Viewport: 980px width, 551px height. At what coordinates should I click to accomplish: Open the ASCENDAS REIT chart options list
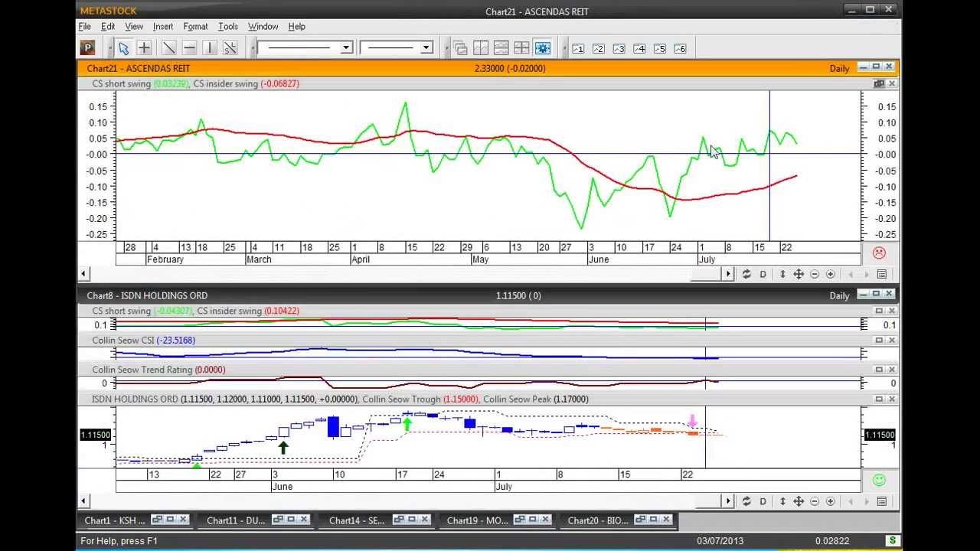[x=882, y=274]
